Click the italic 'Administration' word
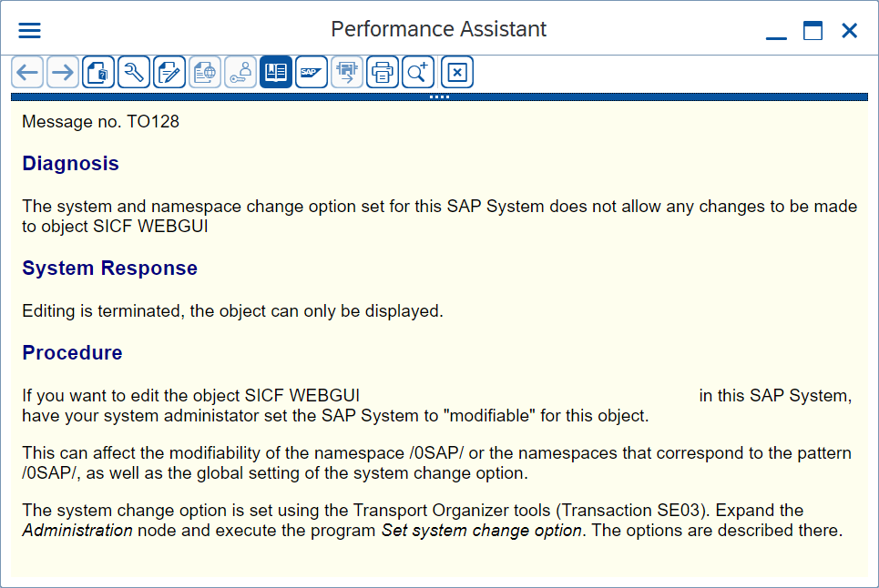This screenshot has width=879, height=588. tap(77, 531)
